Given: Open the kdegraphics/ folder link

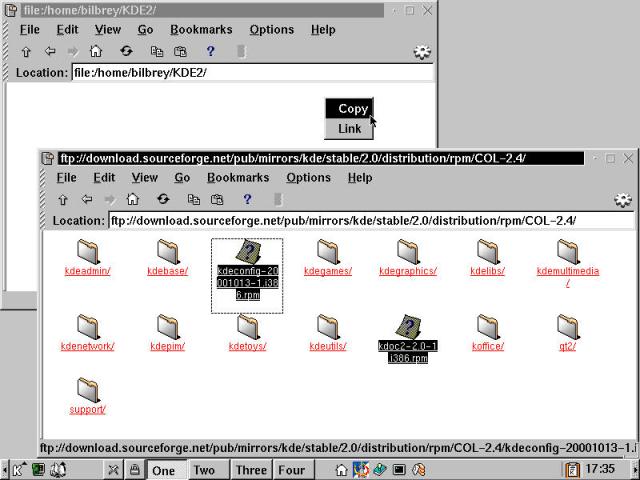Looking at the screenshot, I should click(x=408, y=271).
